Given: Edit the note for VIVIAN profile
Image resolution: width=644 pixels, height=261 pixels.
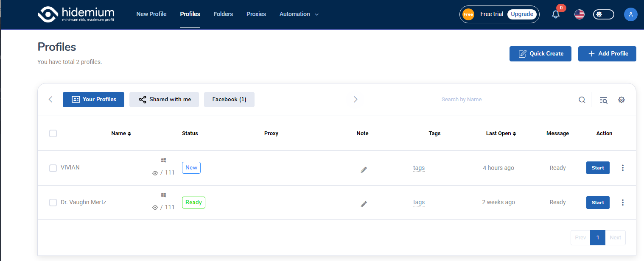Looking at the screenshot, I should pos(364,169).
